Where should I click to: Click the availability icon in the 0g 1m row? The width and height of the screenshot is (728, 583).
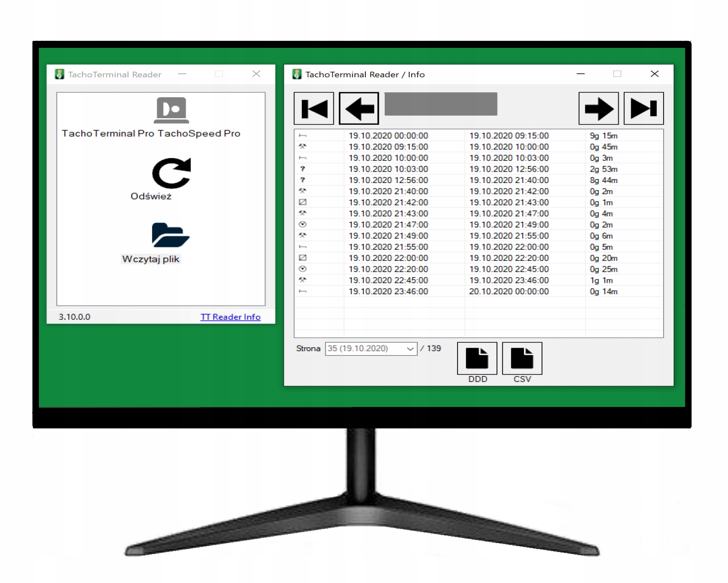pos(302,202)
